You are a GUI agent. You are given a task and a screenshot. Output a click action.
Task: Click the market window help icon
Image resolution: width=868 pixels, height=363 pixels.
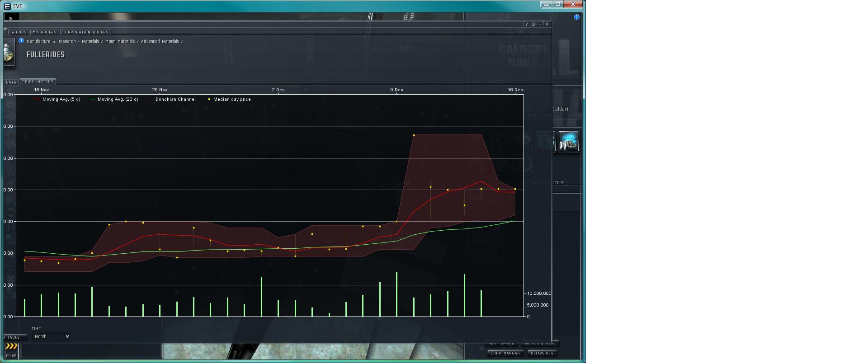point(526,24)
